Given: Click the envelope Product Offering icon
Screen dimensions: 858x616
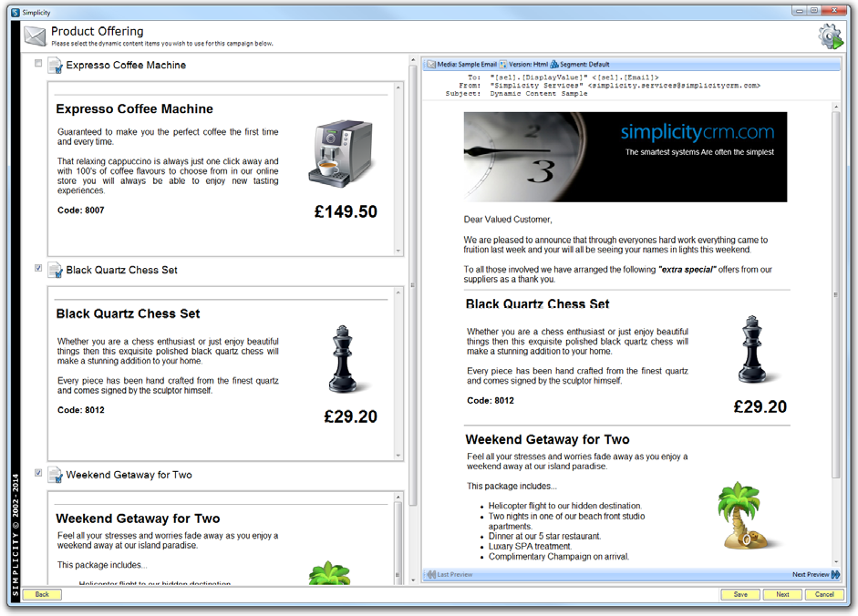Looking at the screenshot, I should tap(35, 36).
